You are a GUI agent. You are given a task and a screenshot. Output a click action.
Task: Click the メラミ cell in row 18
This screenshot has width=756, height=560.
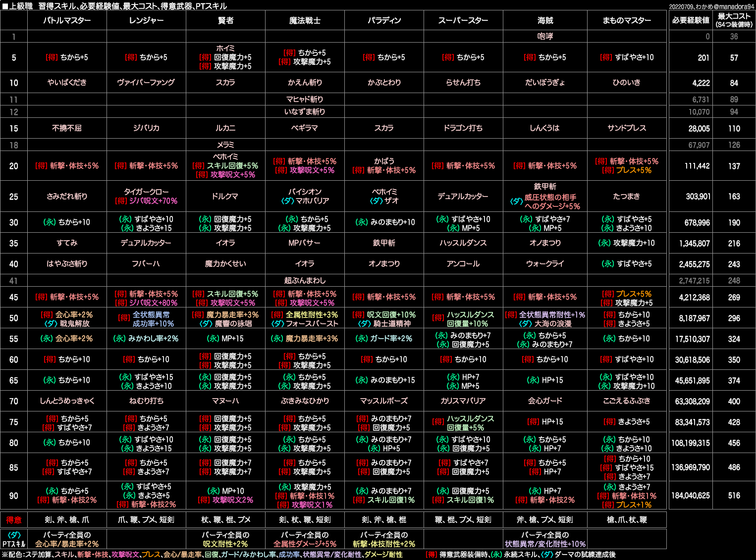pyautogui.click(x=225, y=145)
